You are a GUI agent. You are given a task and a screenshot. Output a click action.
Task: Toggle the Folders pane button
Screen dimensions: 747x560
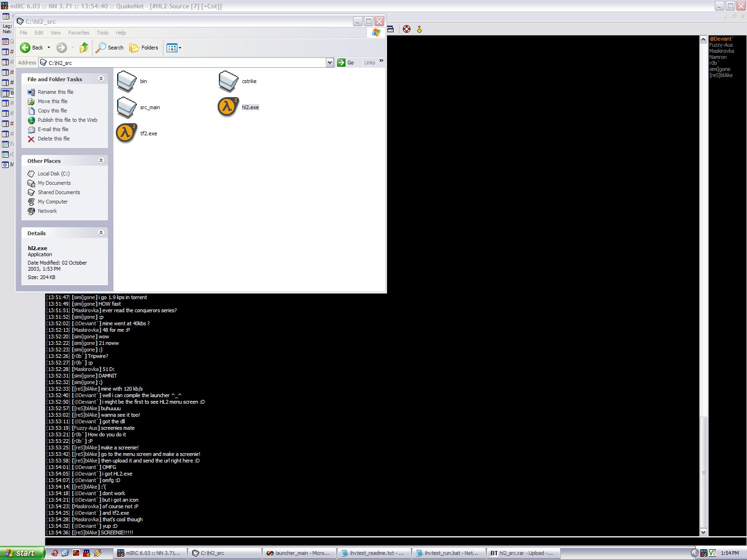coord(144,48)
